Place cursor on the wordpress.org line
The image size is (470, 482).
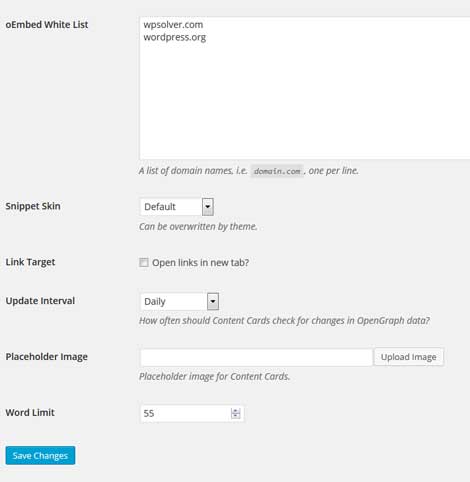pos(174,37)
